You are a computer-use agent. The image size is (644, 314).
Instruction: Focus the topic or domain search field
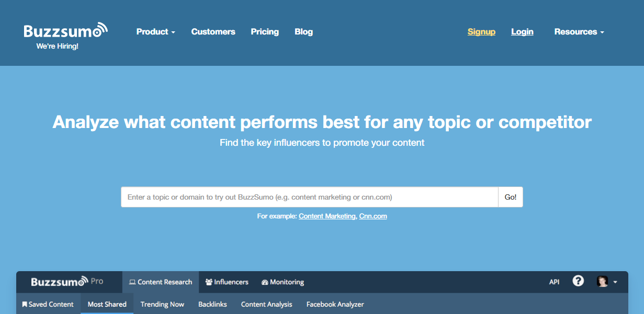pyautogui.click(x=309, y=197)
